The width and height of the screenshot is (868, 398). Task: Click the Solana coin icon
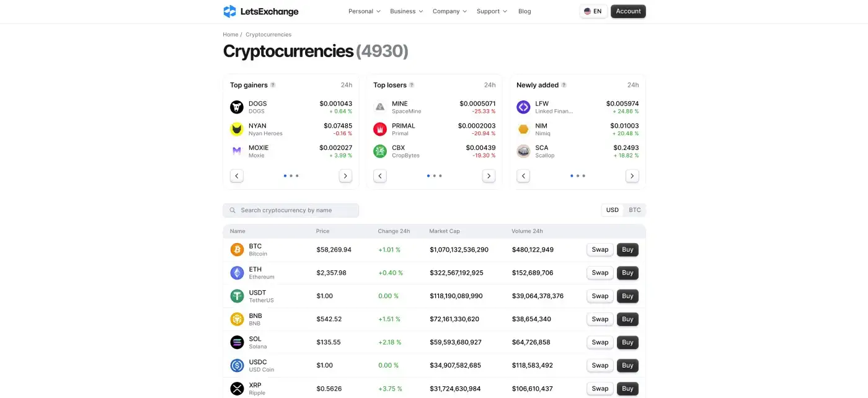pos(237,342)
